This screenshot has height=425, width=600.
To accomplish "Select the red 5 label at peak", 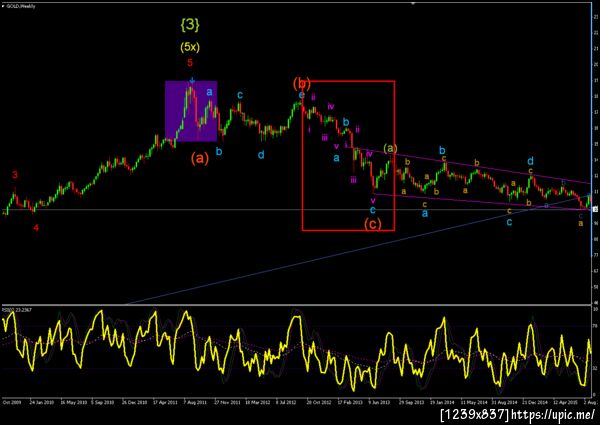I will (190, 62).
